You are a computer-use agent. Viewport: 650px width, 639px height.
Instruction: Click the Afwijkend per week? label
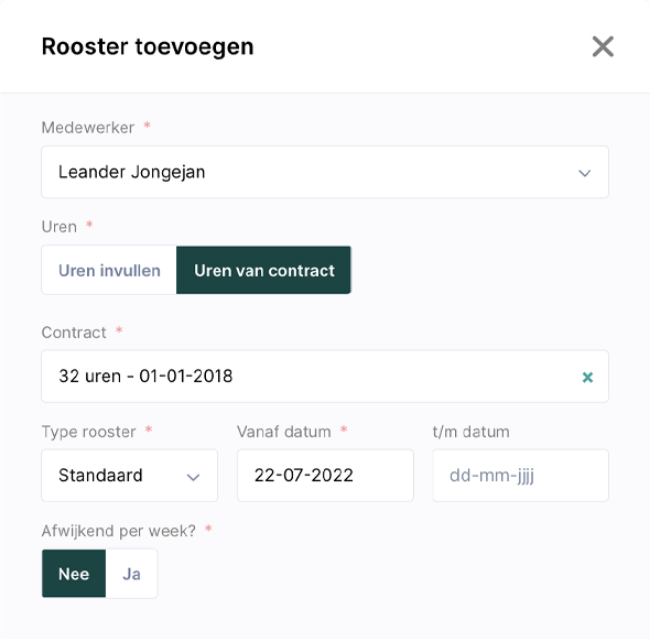[x=118, y=530]
